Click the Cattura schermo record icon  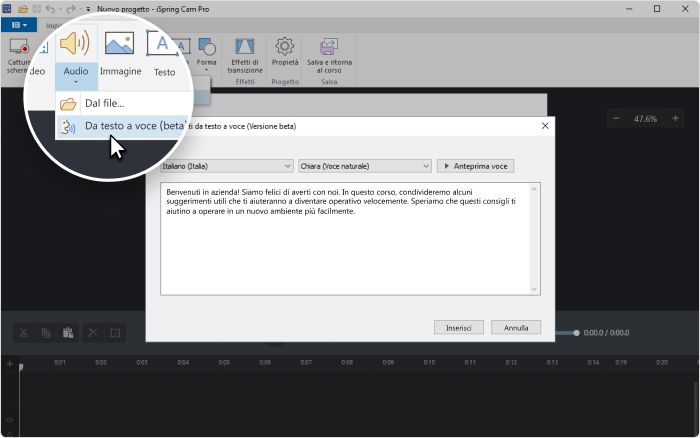[x=19, y=46]
